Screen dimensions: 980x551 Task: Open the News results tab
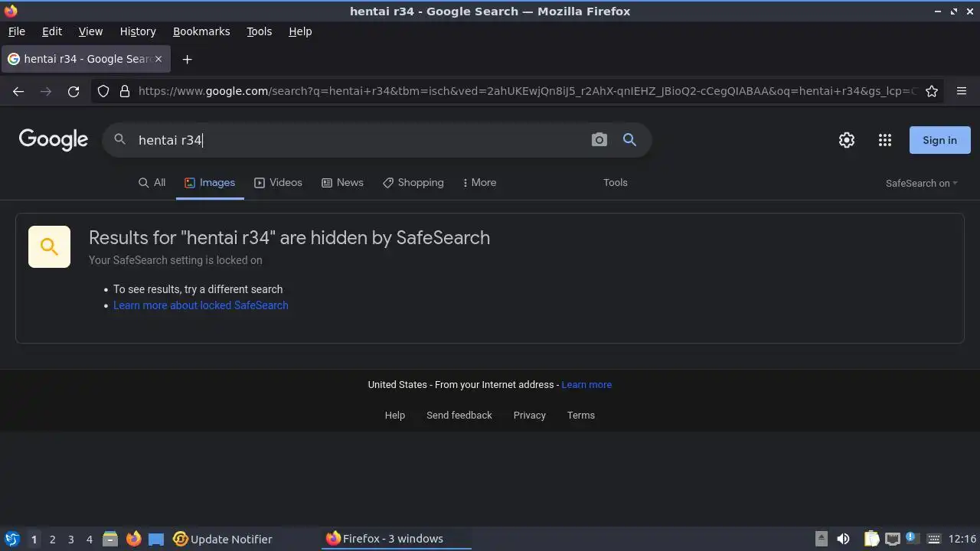click(342, 183)
